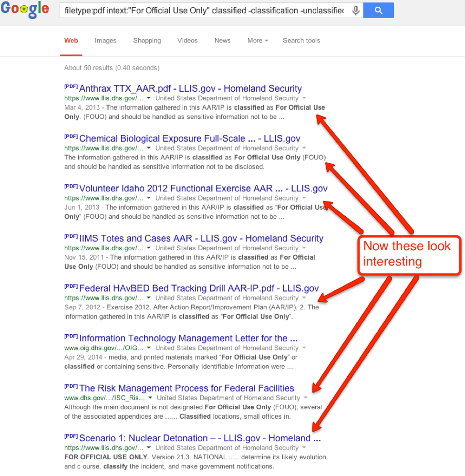Open Chemical Biological Exposure Full-Scale result
Image resolution: width=465 pixels, height=476 pixels.
(189, 138)
